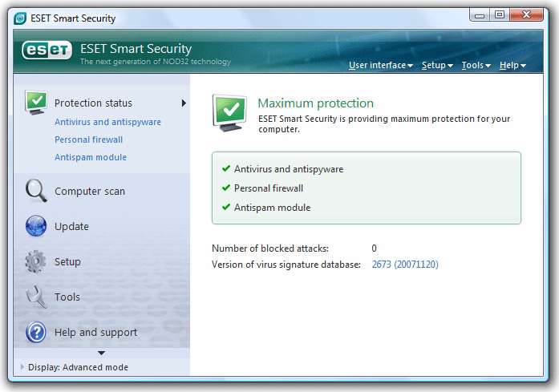Open the Help menu in header
559x392 pixels.
point(512,65)
